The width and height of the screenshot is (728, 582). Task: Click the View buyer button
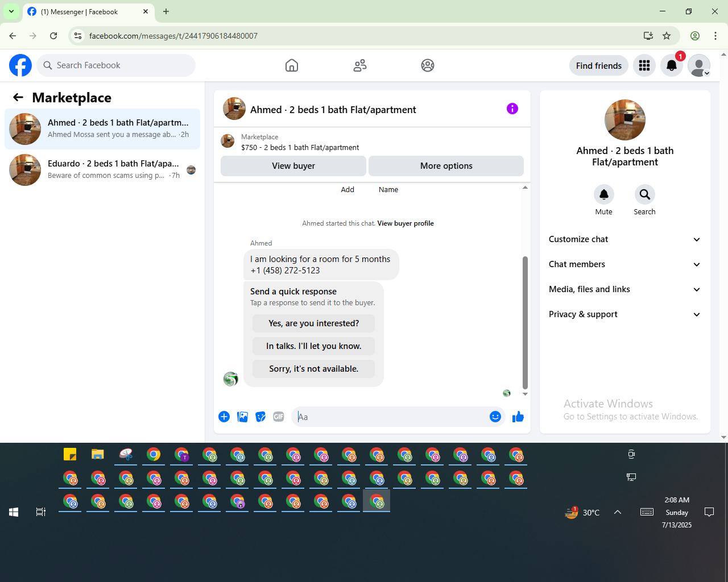point(293,166)
